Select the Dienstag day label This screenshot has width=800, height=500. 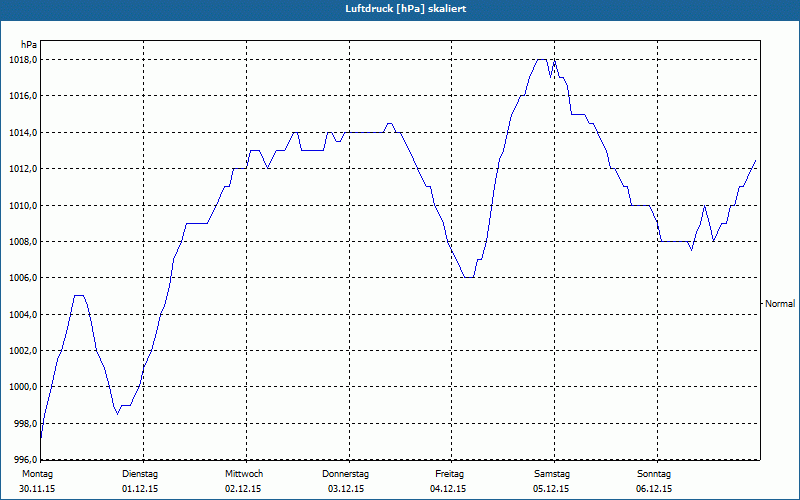[x=140, y=474]
